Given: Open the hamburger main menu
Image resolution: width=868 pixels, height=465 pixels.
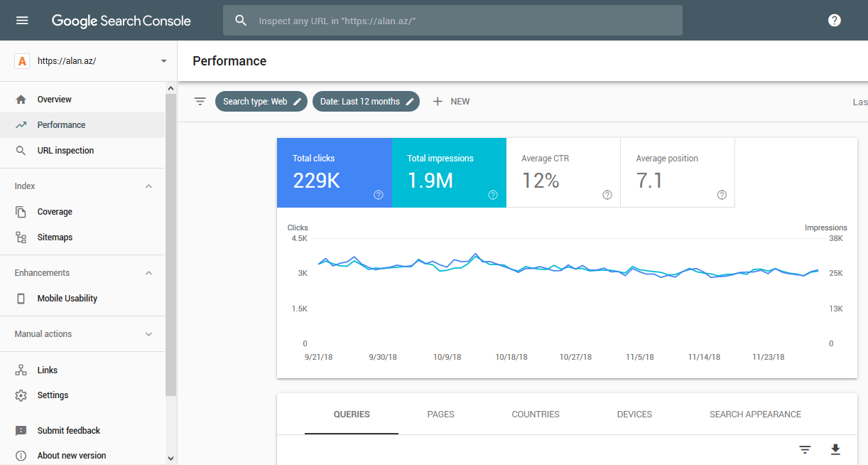Looking at the screenshot, I should [22, 21].
